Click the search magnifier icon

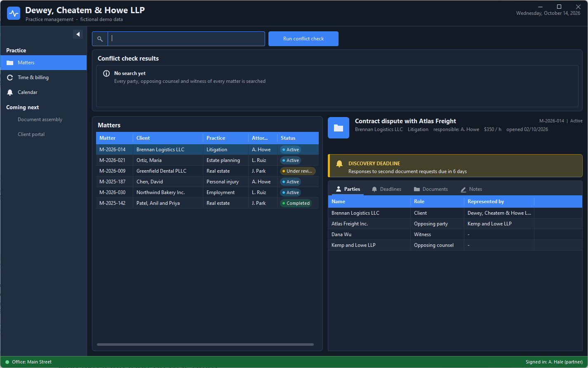100,39
